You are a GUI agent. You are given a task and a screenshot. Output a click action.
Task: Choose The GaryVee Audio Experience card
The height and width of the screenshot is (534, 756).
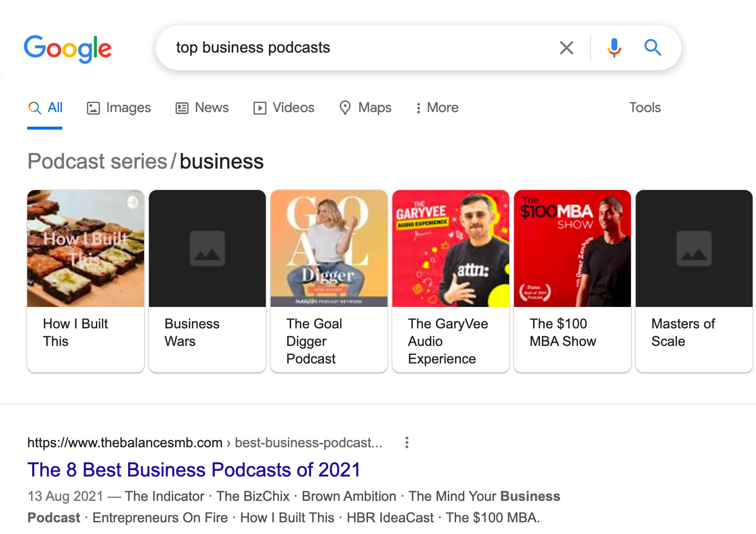[x=451, y=281]
